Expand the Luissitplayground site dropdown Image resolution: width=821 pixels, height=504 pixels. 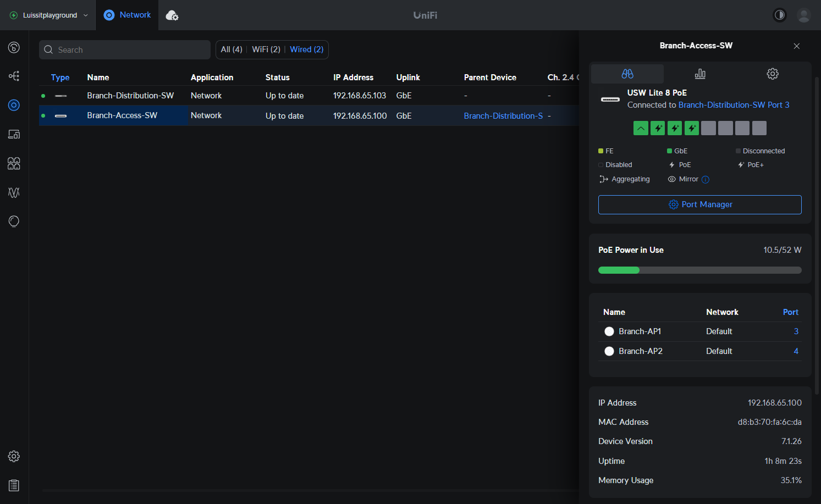coord(48,15)
